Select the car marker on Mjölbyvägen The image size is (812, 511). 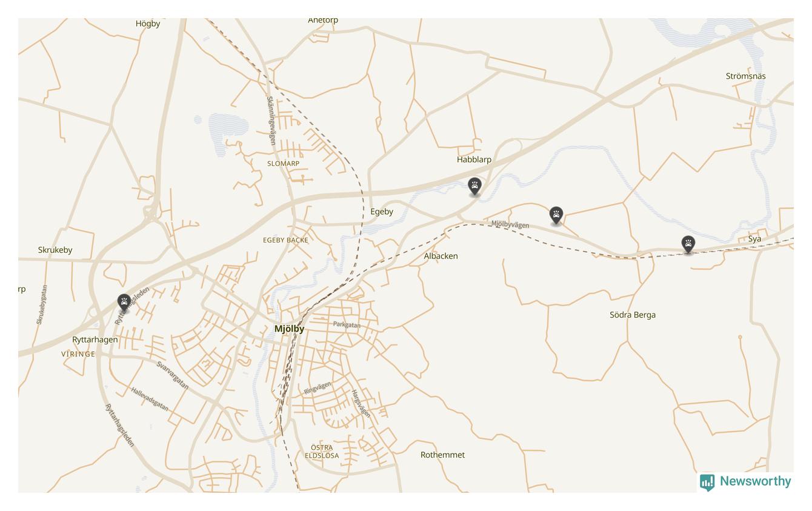pos(556,215)
